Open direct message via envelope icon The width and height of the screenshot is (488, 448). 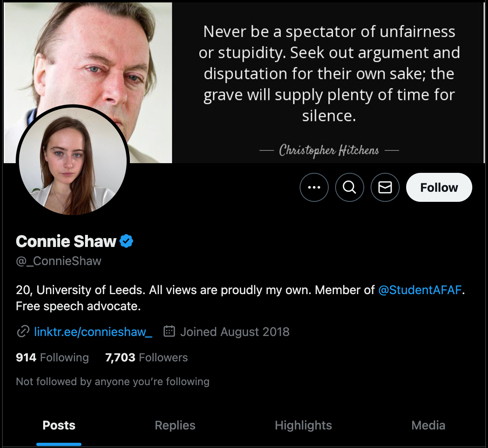click(x=385, y=187)
